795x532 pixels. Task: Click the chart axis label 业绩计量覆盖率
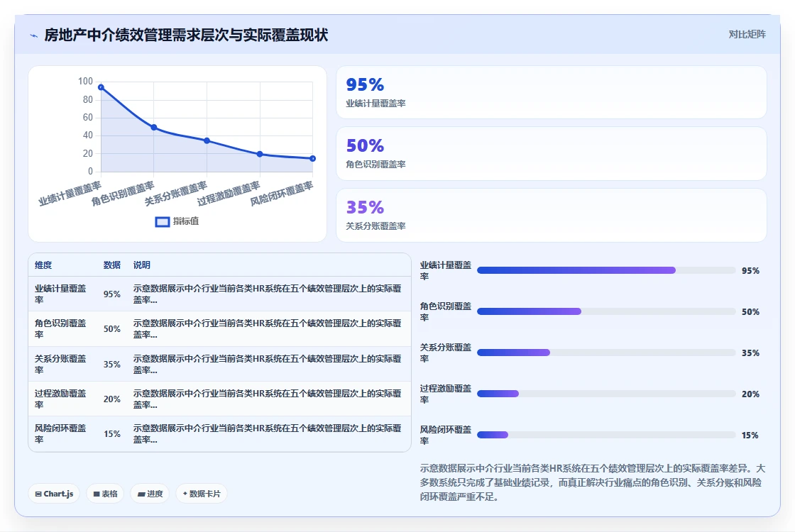[x=70, y=194]
